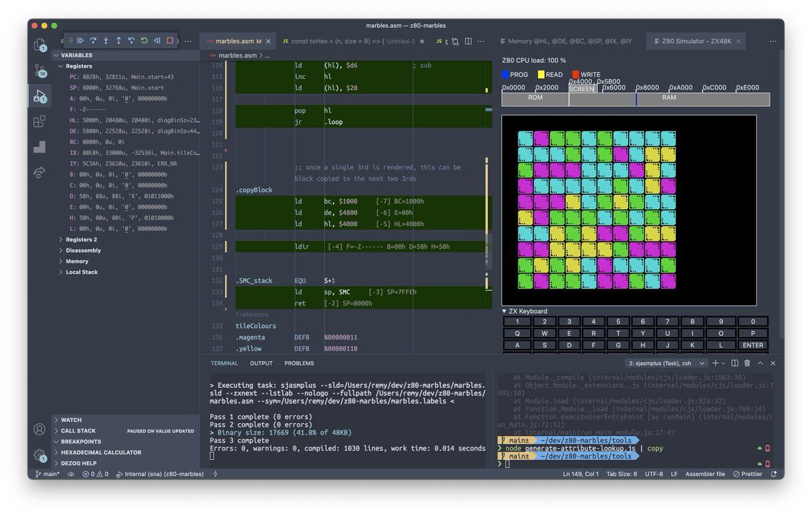Screen dimensions: 812x516
Task: Switch to the Memory @HL editor tab
Action: pyautogui.click(x=570, y=41)
